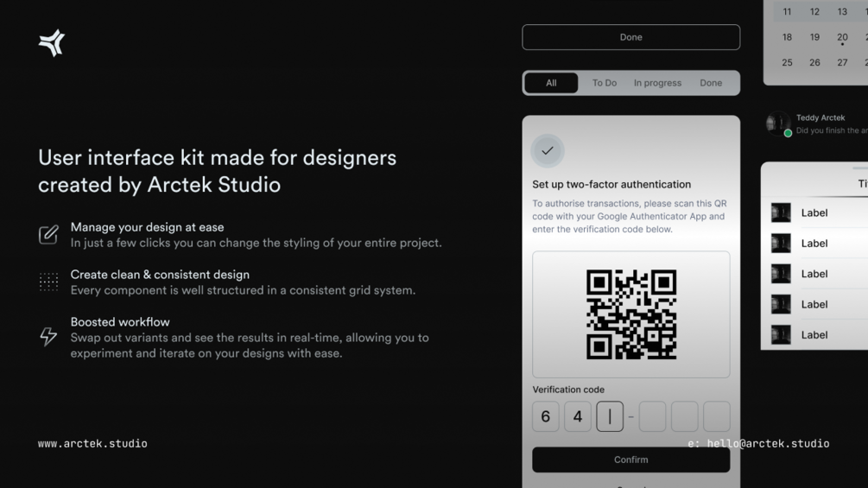Click Teddy Arctek's avatar
Screen dimensions: 868x488
778,124
